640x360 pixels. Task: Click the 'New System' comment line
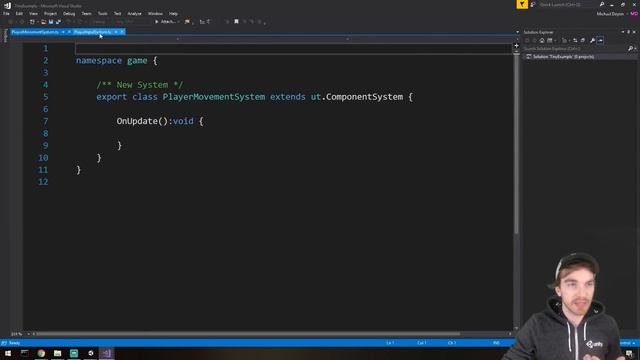[140, 85]
